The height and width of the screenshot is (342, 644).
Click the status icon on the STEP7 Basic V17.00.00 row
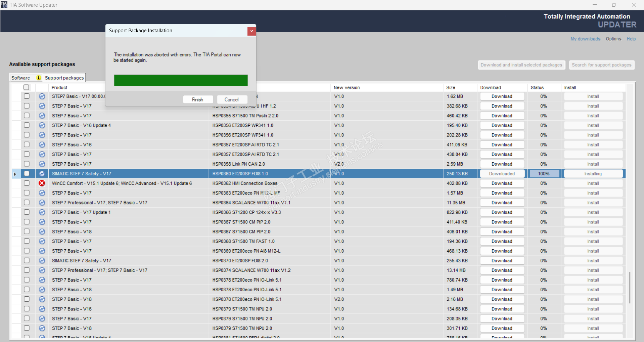coord(42,96)
